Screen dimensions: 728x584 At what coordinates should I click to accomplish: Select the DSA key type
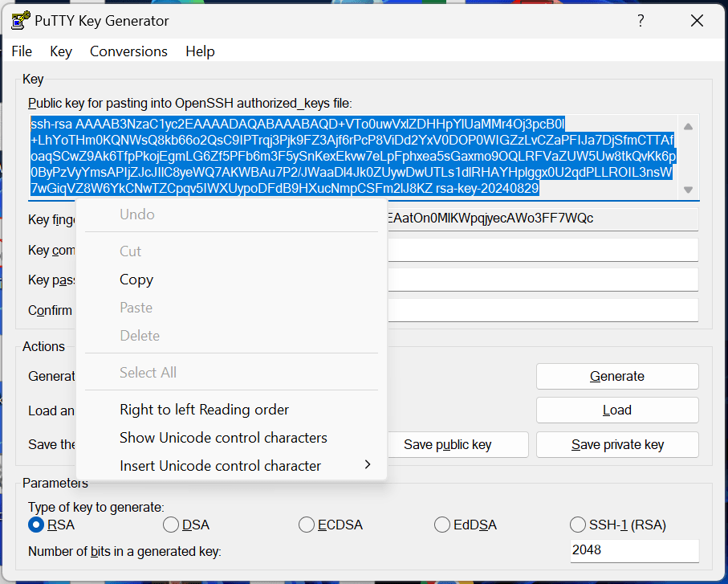click(x=186, y=525)
